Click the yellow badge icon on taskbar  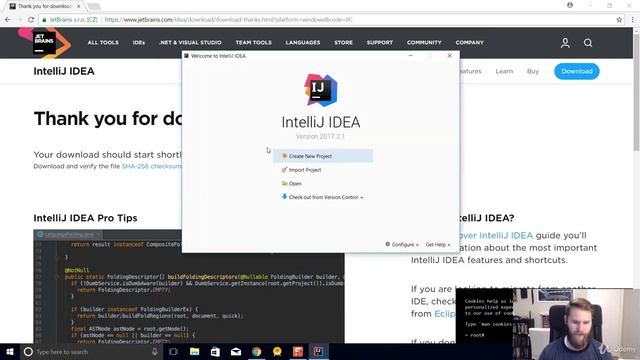(x=277, y=351)
